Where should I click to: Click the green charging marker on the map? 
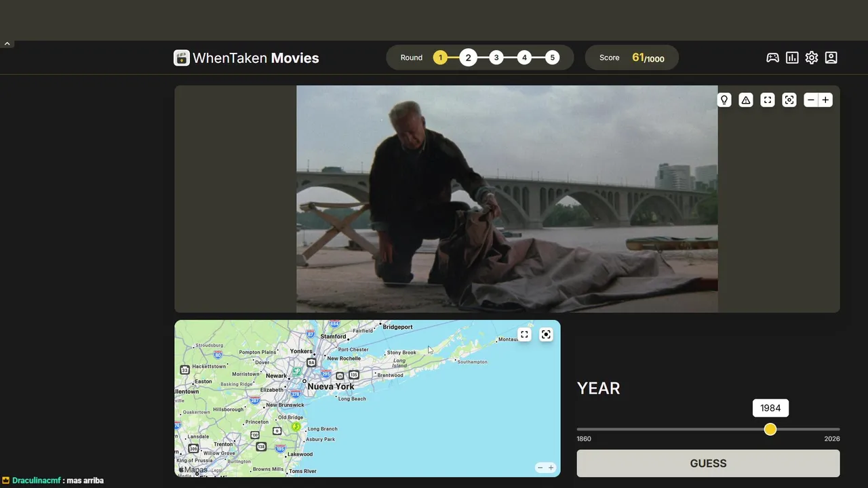[x=296, y=426]
